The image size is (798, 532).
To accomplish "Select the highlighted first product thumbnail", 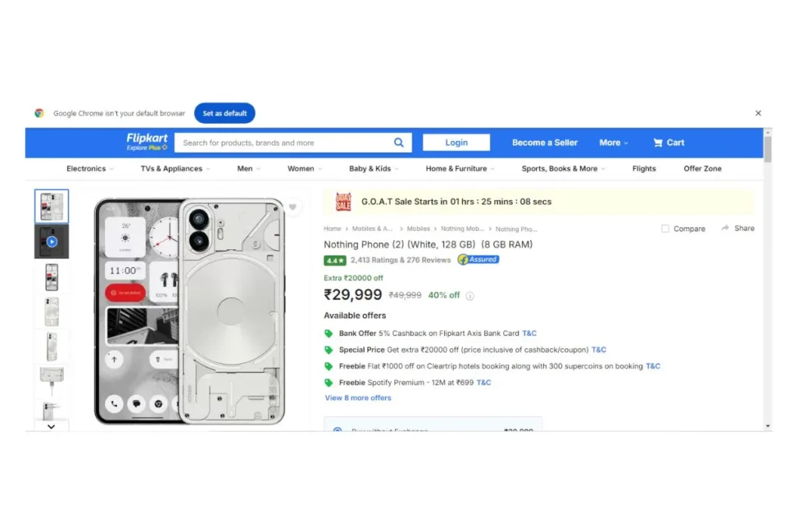I will (x=51, y=206).
